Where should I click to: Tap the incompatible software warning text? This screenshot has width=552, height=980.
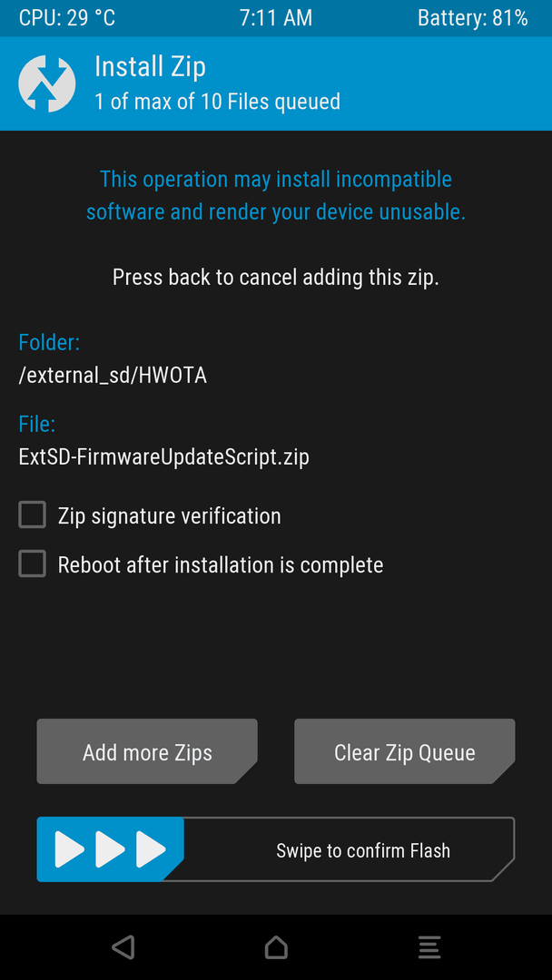[276, 196]
